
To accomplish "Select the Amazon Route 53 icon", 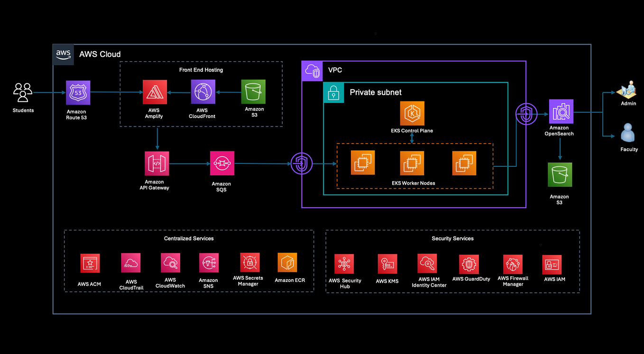I will pyautogui.click(x=77, y=93).
